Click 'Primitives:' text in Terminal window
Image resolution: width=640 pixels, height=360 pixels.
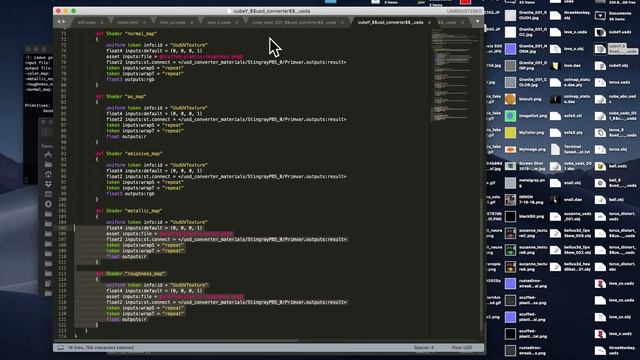38,105
